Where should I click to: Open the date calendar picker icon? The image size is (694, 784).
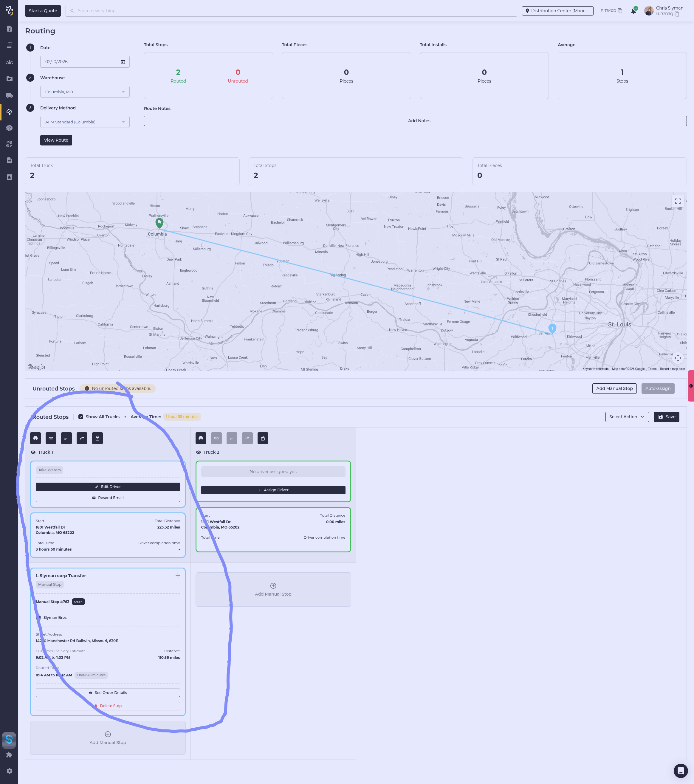[x=123, y=62]
